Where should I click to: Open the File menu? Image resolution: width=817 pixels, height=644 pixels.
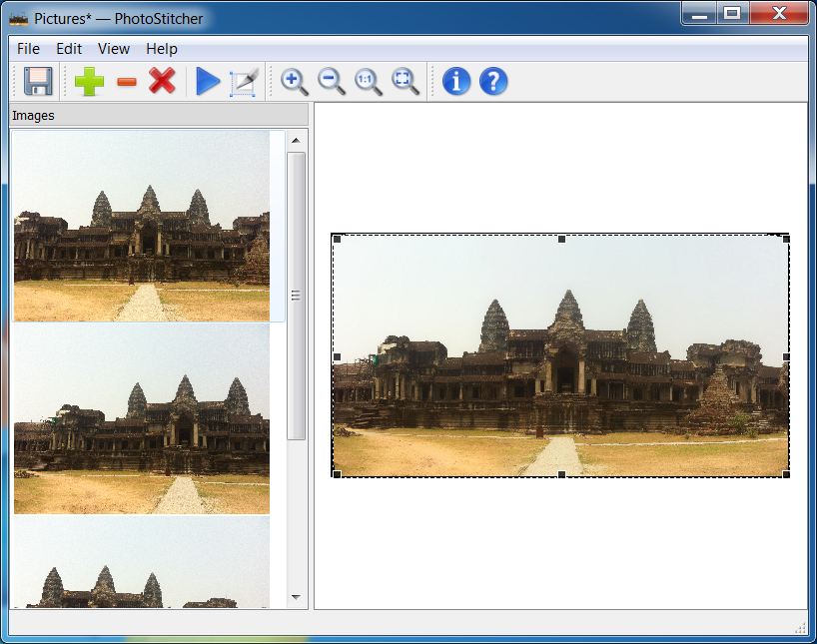(x=27, y=48)
